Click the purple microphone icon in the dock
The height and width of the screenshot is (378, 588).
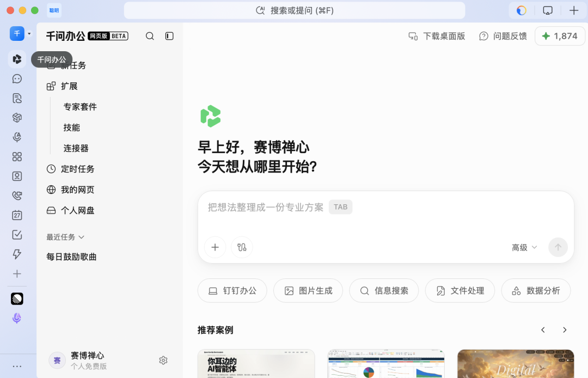[x=17, y=319]
